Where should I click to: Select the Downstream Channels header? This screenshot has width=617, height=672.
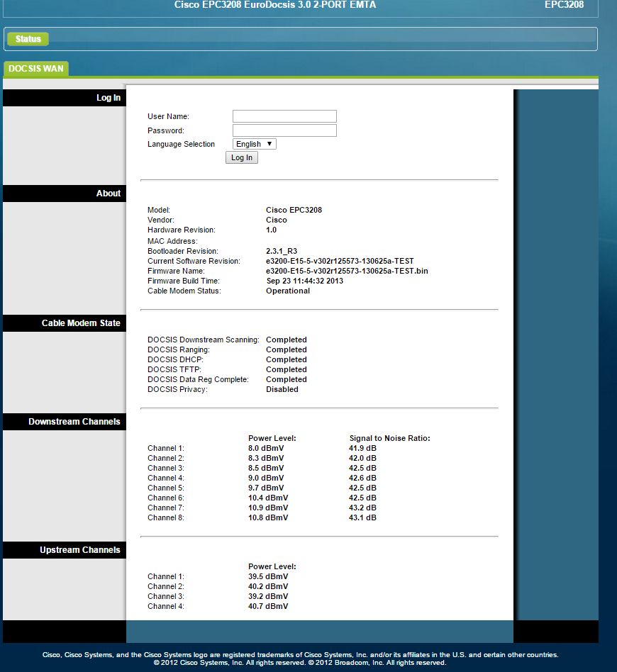coord(65,422)
